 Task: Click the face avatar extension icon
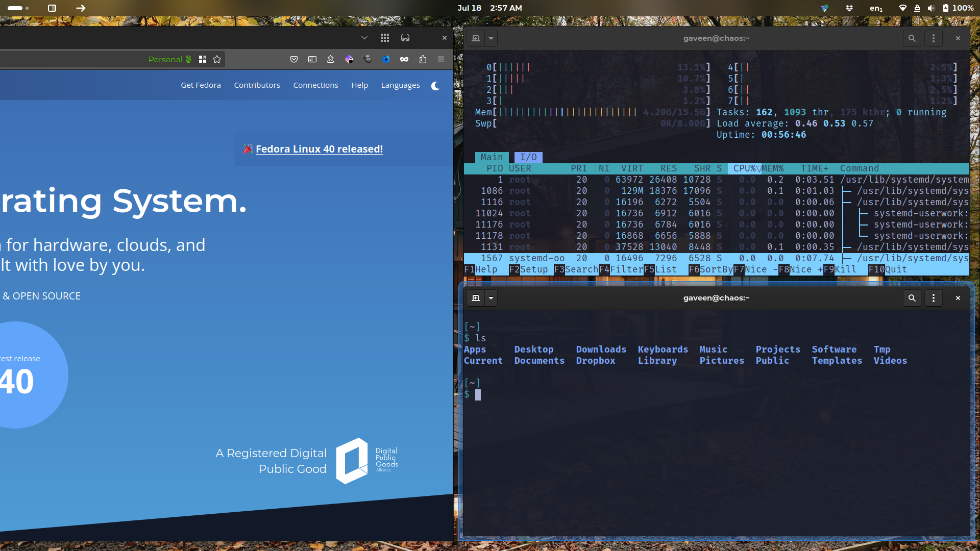coord(367,59)
